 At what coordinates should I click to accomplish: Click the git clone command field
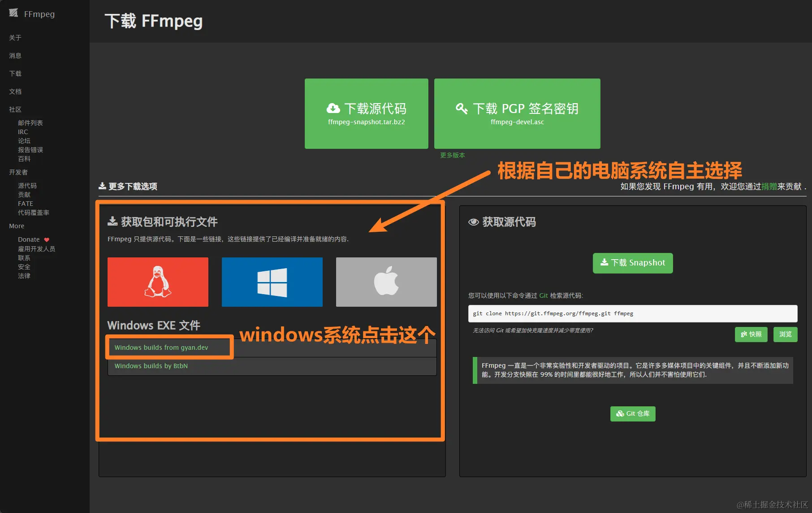coord(633,313)
